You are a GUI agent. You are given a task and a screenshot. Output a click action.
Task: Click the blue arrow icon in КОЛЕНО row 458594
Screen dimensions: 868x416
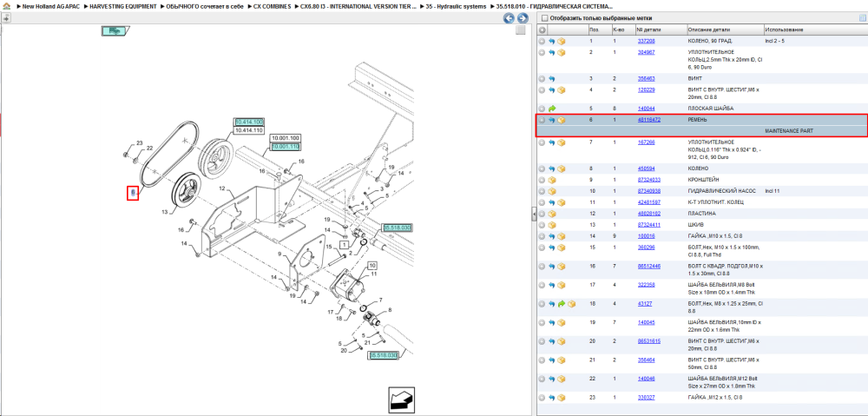tap(552, 168)
